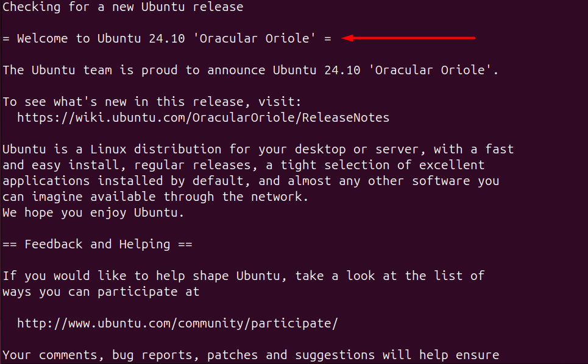588x364 pixels.
Task: Click the 'can imagine available' text
Action: click(79, 197)
